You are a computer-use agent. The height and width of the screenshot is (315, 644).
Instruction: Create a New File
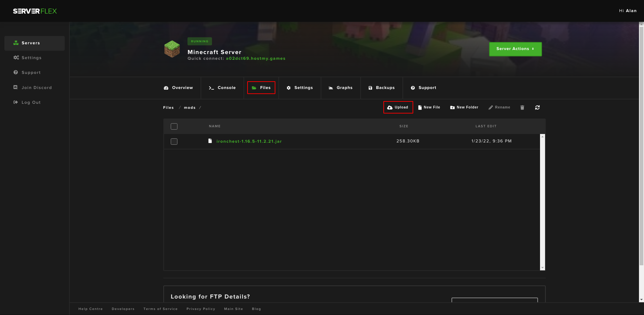coord(429,107)
